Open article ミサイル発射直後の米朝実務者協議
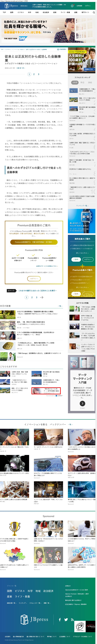The image size is (97, 644). [36, 333]
